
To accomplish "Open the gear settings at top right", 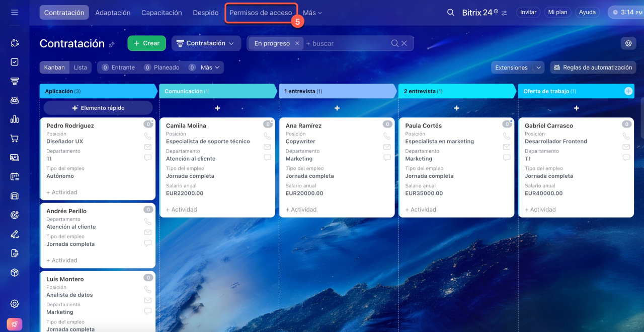I will point(628,43).
